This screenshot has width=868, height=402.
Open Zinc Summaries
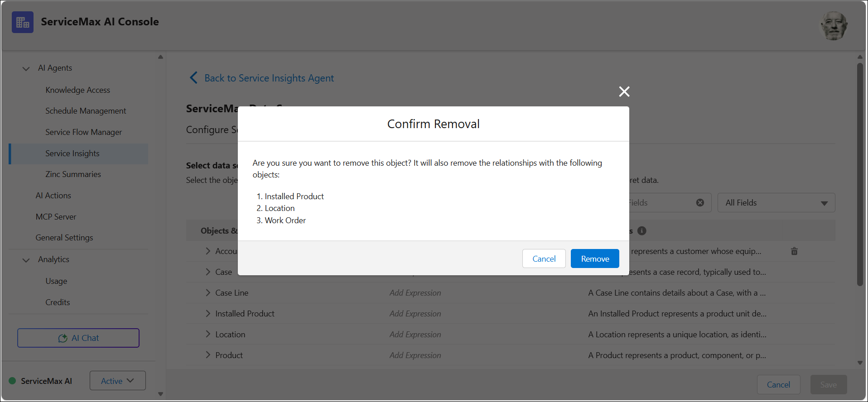[x=73, y=174]
